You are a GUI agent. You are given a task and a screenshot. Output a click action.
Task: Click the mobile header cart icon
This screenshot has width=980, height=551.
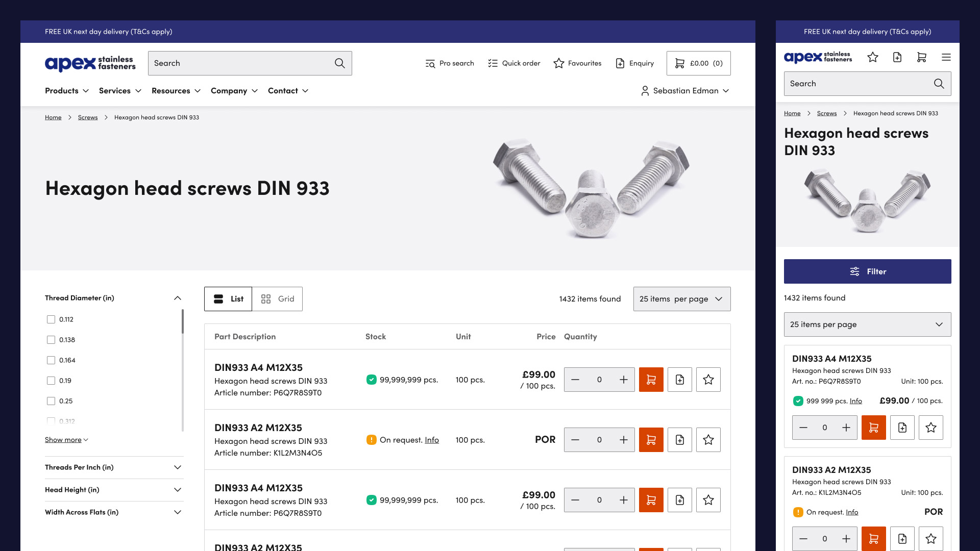coord(921,57)
